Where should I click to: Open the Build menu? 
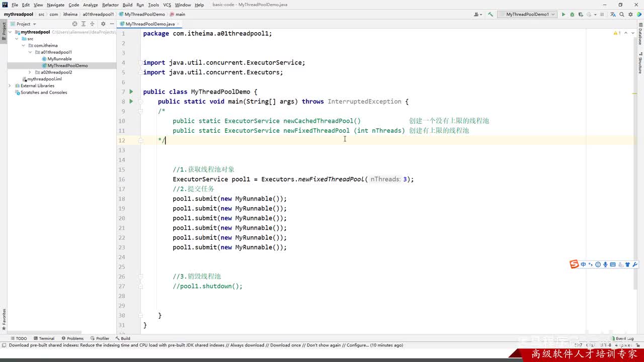pyautogui.click(x=127, y=5)
